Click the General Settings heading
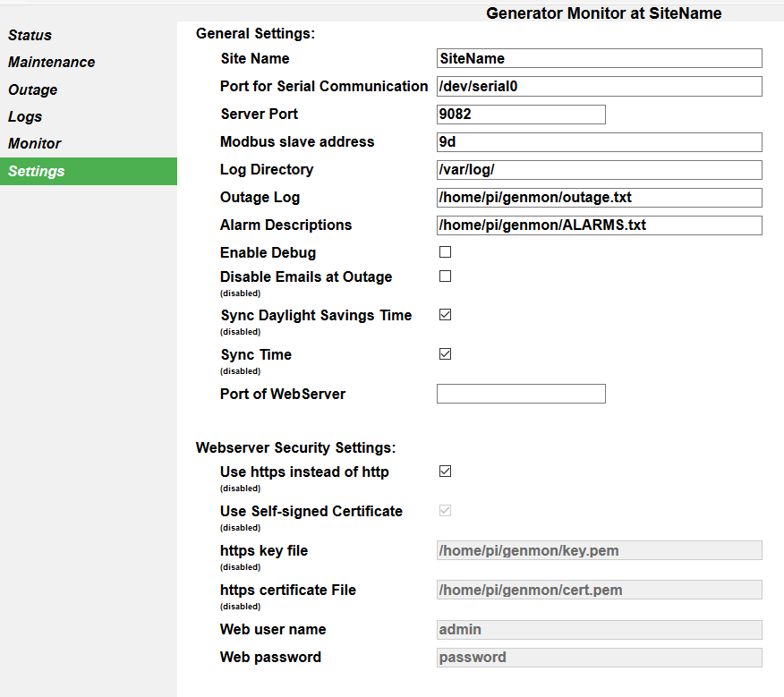This screenshot has width=784, height=697. 255,33
